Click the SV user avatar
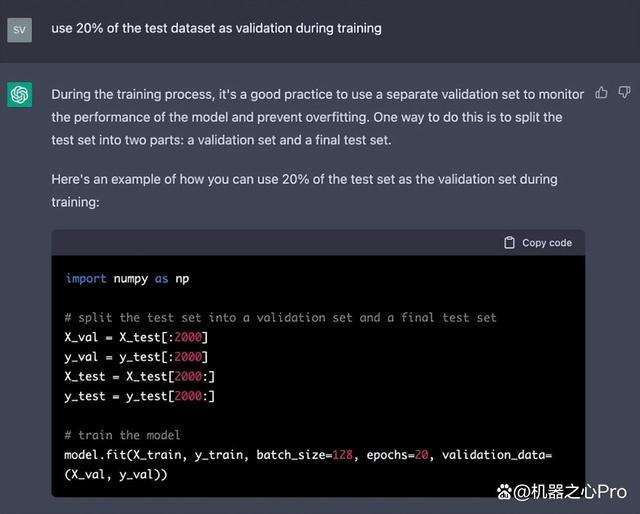 click(19, 29)
